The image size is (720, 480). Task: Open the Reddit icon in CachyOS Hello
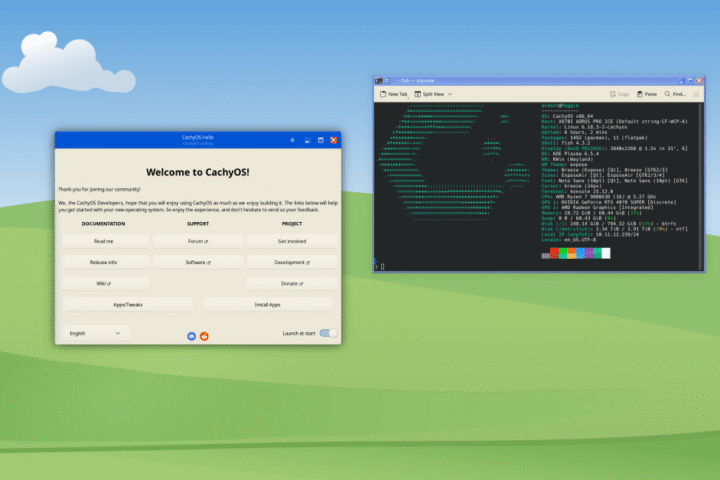coord(204,336)
